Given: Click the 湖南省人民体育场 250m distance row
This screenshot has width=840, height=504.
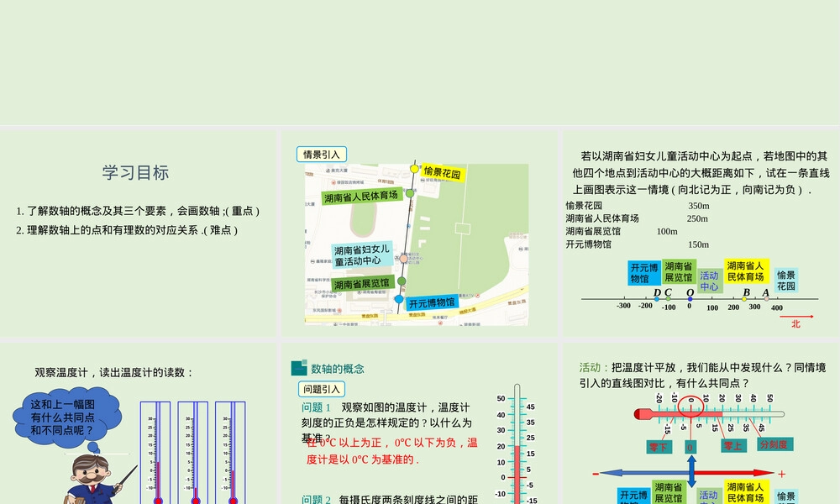Looking at the screenshot, I should coord(637,218).
